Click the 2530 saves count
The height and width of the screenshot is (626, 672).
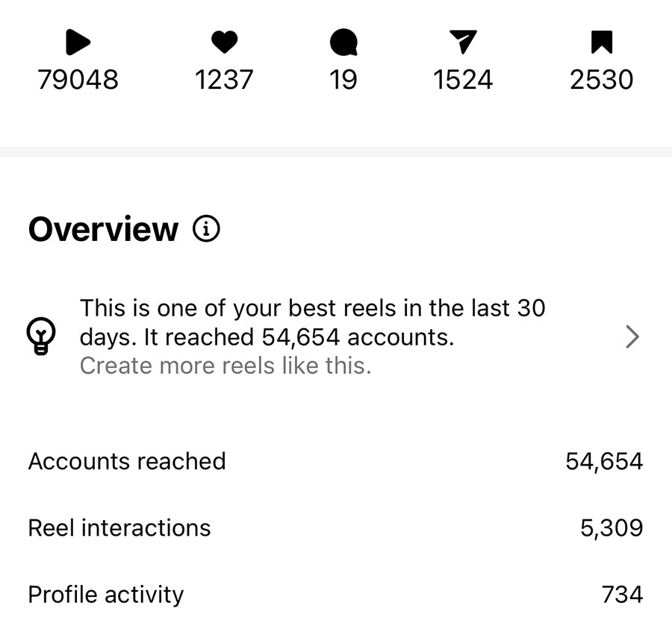(x=602, y=80)
